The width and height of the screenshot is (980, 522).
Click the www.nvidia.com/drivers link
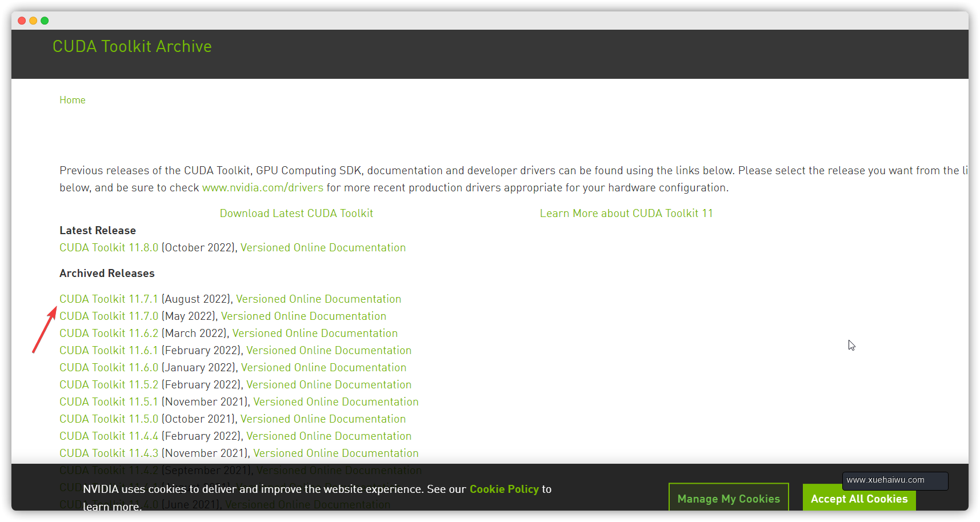[263, 188]
